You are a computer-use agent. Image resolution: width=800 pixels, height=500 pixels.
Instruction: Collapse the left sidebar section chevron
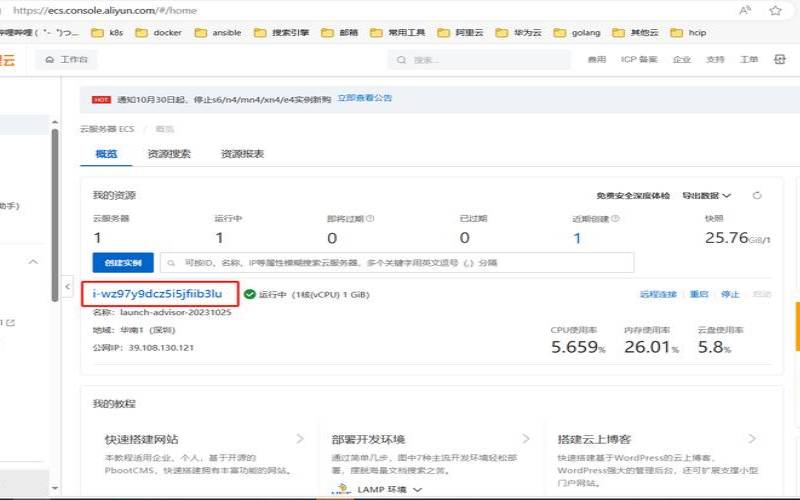[x=33, y=262]
